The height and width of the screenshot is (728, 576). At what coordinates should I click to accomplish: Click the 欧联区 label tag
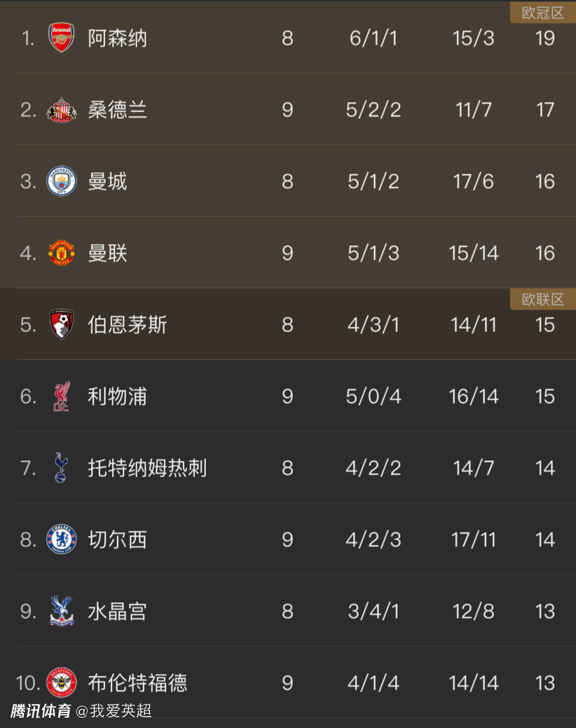click(542, 299)
